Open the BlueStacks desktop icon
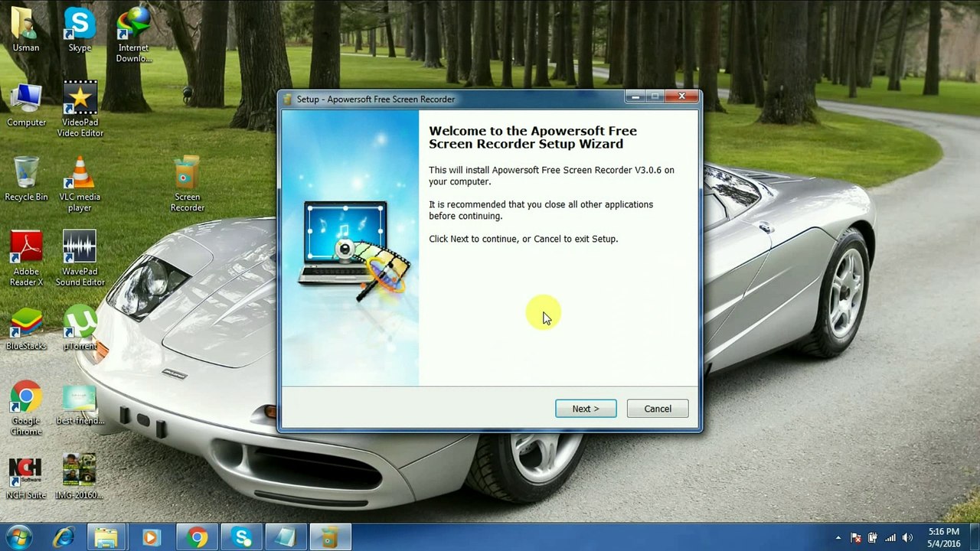This screenshot has width=980, height=551. click(26, 328)
